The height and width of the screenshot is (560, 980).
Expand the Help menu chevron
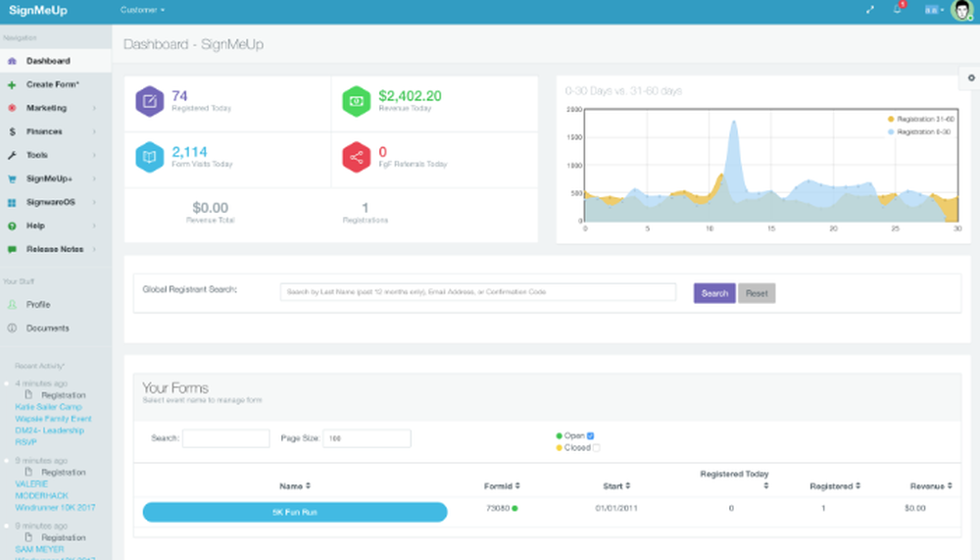point(94,226)
